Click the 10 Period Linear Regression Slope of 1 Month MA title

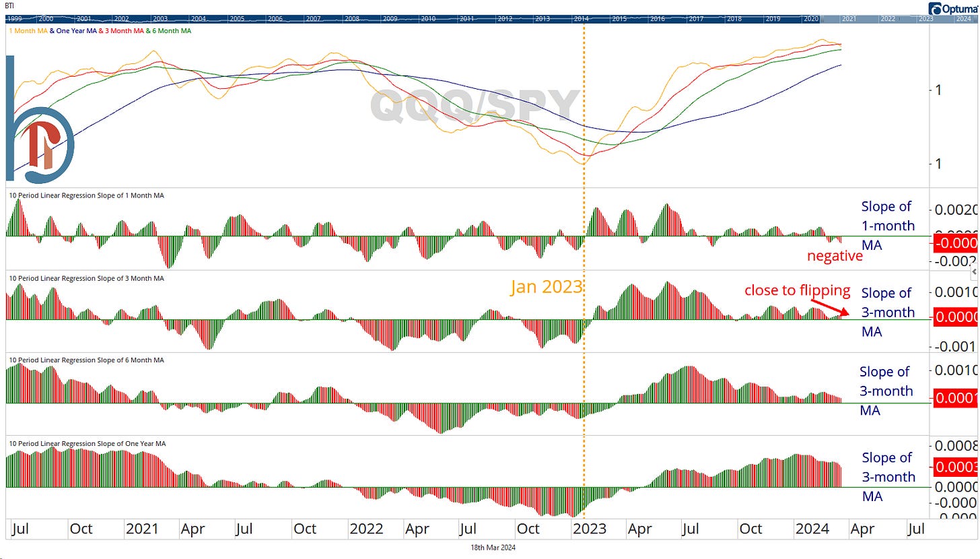[85, 195]
